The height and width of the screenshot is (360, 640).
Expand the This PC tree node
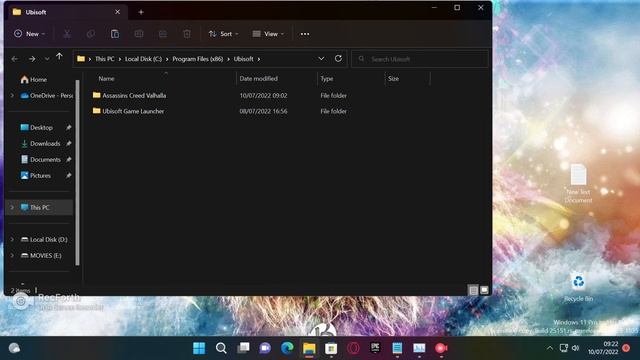coord(12,207)
